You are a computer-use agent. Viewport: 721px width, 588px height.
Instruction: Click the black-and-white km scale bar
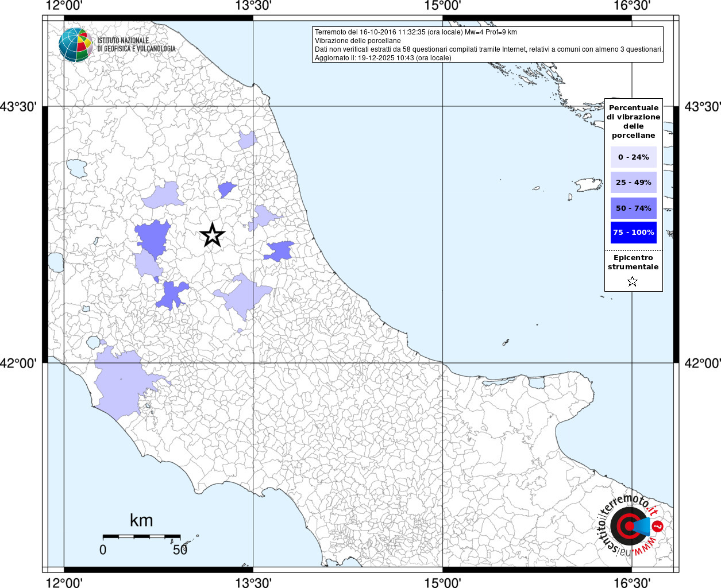tap(141, 536)
